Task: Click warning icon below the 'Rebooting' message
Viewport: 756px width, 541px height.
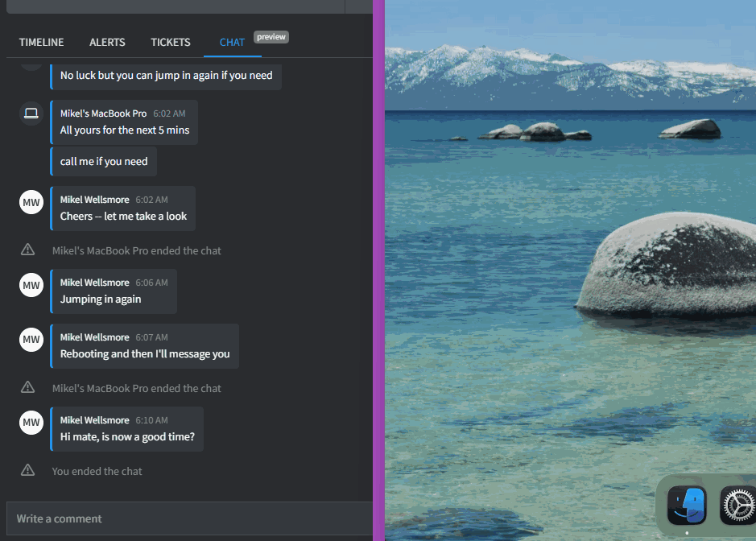Action: click(28, 388)
